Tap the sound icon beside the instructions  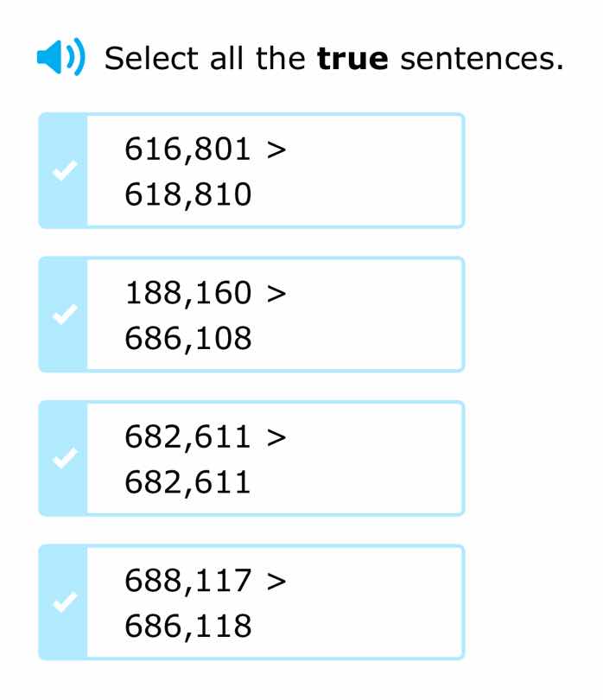[x=60, y=58]
